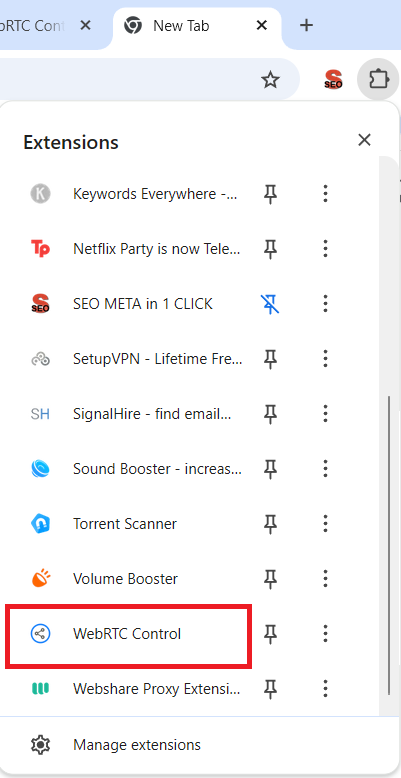Open more options for Keywords Everywhere

click(x=326, y=194)
